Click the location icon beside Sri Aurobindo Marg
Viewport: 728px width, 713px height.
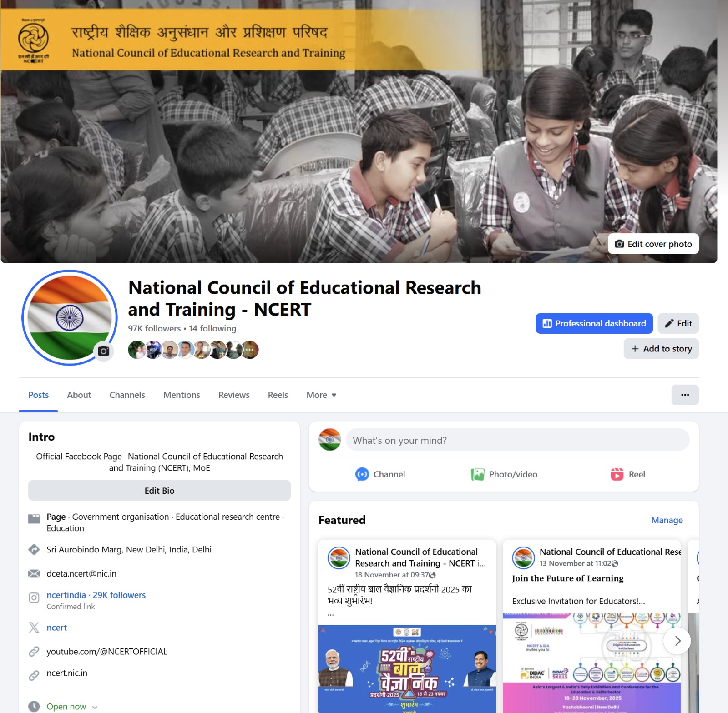click(x=34, y=549)
